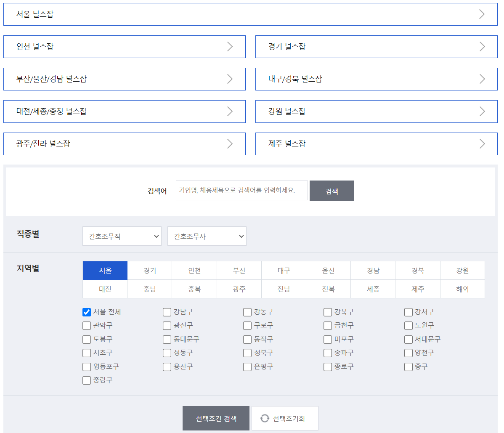This screenshot has height=433, width=504.
Task: Open the 대전/세종/충청 널스잡 listing
Action: click(x=125, y=111)
